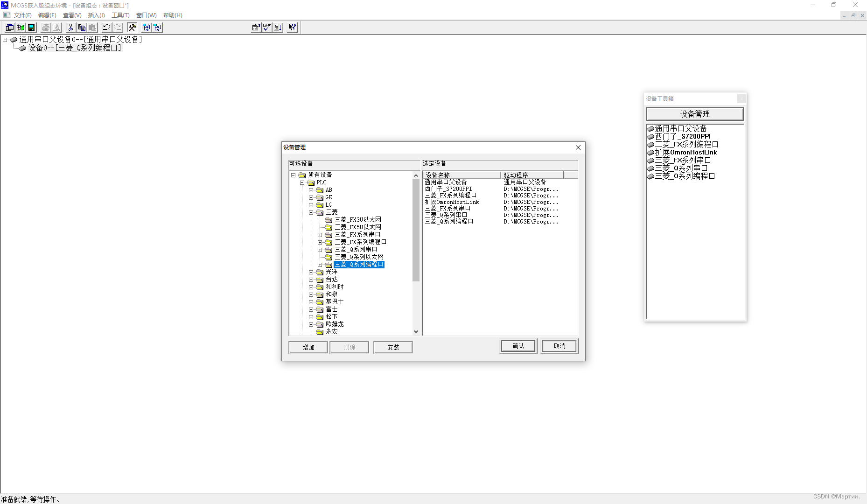Image resolution: width=867 pixels, height=504 pixels.
Task: Click the print preview toolbar icon
Action: click(x=56, y=28)
